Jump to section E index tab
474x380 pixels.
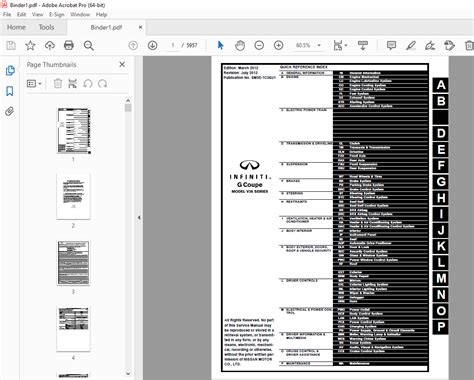441,149
